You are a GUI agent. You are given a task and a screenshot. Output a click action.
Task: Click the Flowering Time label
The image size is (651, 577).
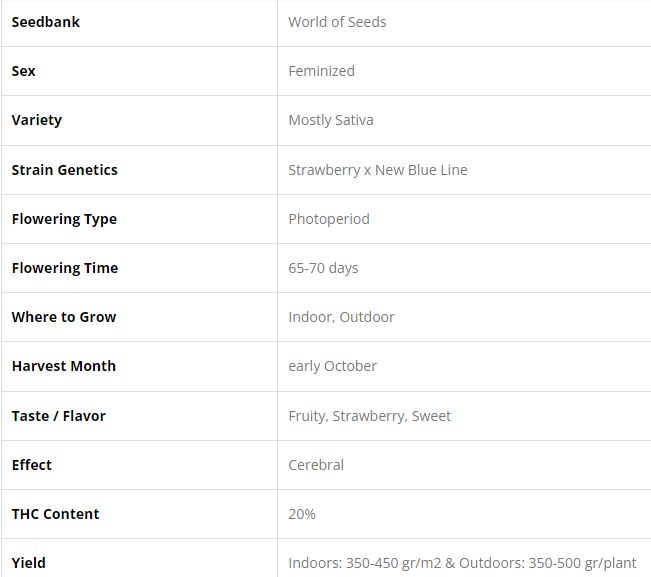point(65,268)
